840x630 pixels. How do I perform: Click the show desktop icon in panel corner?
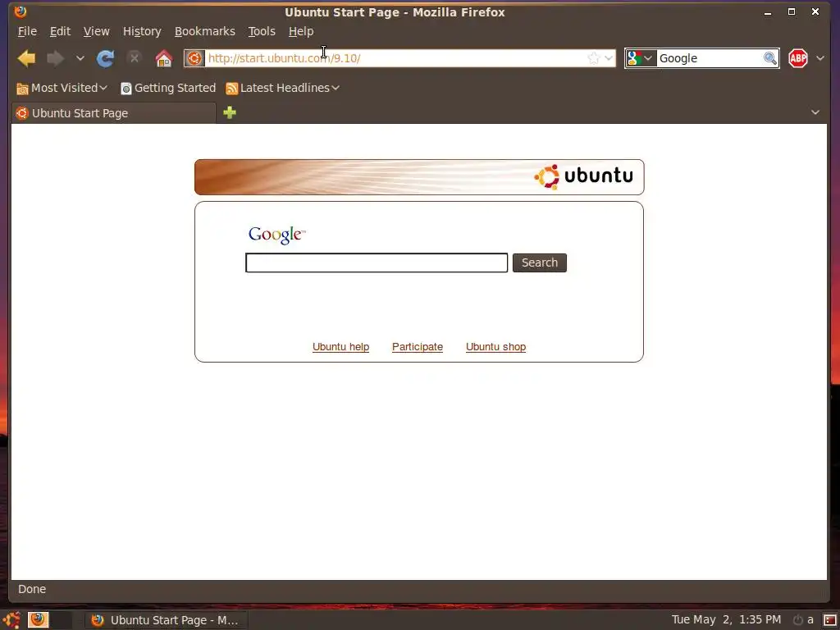[830, 620]
